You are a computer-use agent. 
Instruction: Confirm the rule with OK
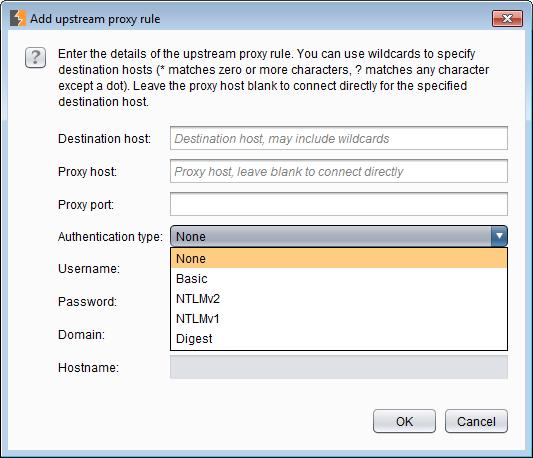click(404, 421)
